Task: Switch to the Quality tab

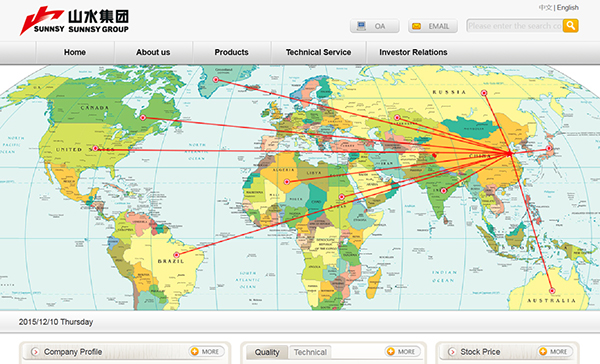Action: (267, 352)
